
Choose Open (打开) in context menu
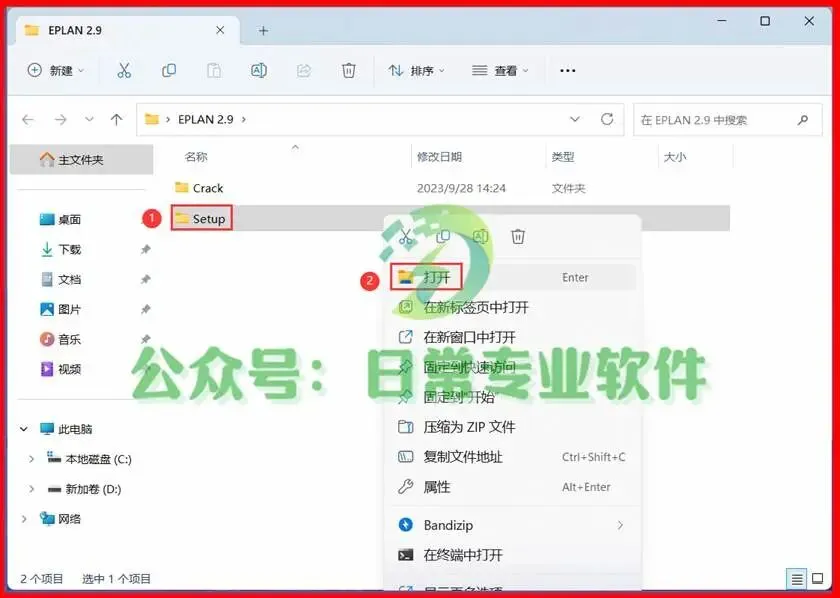click(x=512, y=277)
